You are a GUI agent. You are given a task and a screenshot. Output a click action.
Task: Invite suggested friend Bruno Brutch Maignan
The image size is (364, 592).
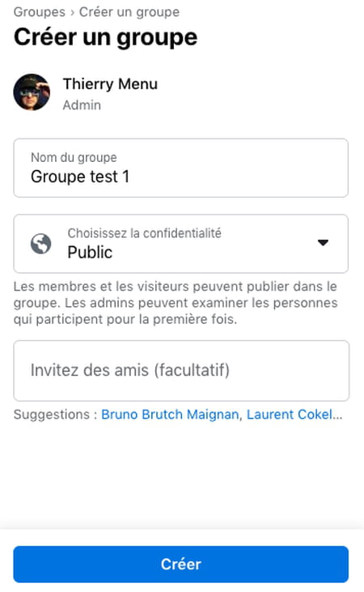click(170, 415)
